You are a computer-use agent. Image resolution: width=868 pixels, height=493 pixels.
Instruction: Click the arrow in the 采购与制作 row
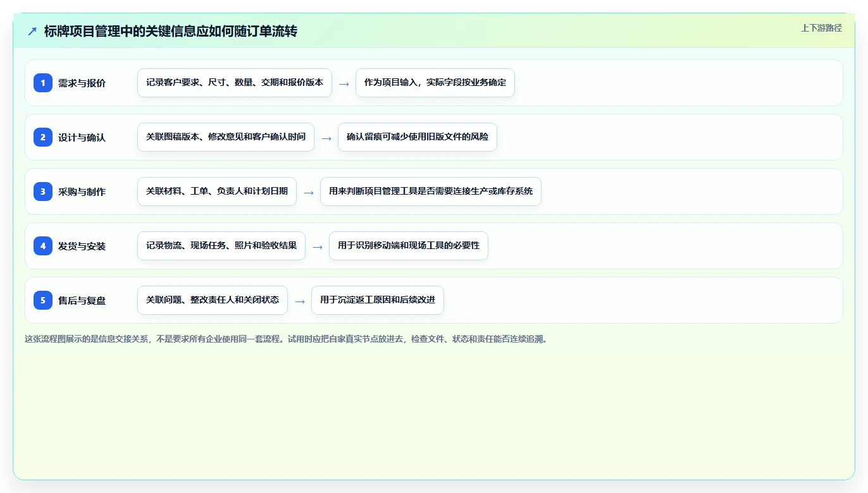[309, 192]
